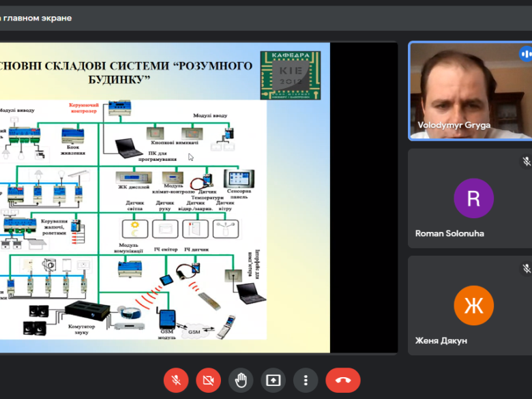
Task: Click Женя Дякун's muted mic icon
Action: pos(526,269)
